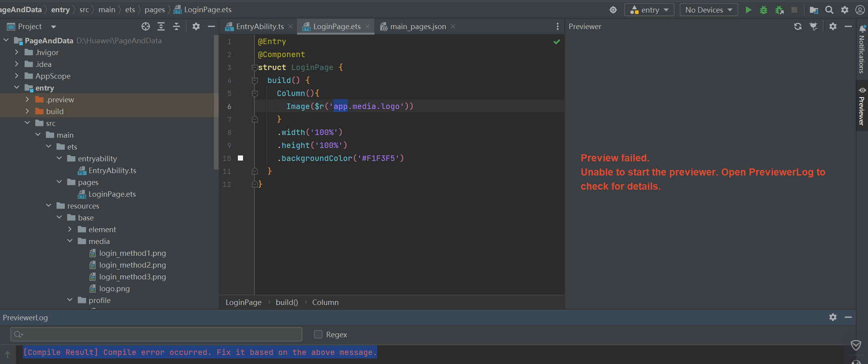Screen dimensions: 868x364
Task: Hide the Previewer panel with minus icon
Action: pos(848,26)
